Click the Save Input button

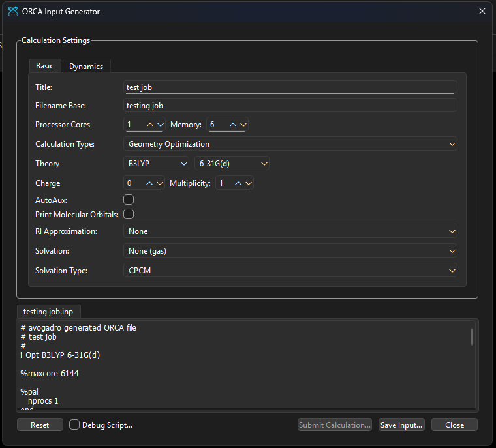coord(401,425)
